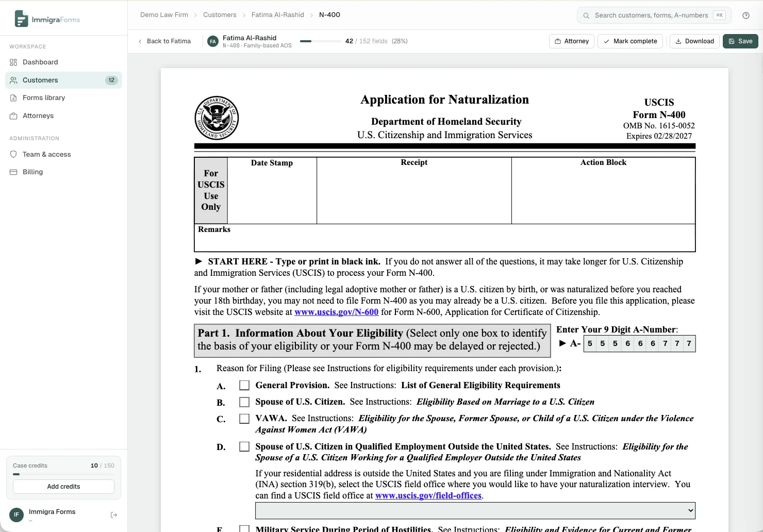The height and width of the screenshot is (532, 763).
Task: Open the USCIS field office dropdown
Action: (x=475, y=511)
